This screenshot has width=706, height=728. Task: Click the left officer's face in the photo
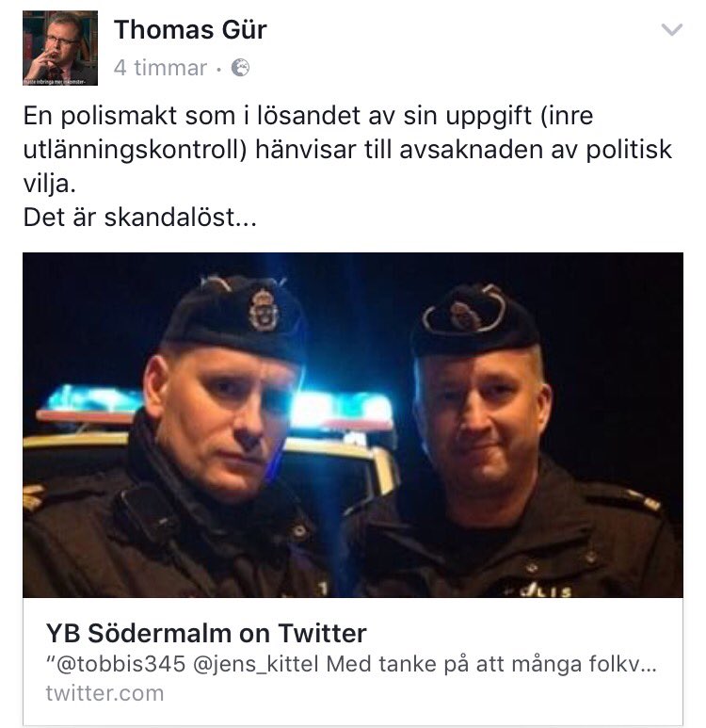pyautogui.click(x=223, y=418)
